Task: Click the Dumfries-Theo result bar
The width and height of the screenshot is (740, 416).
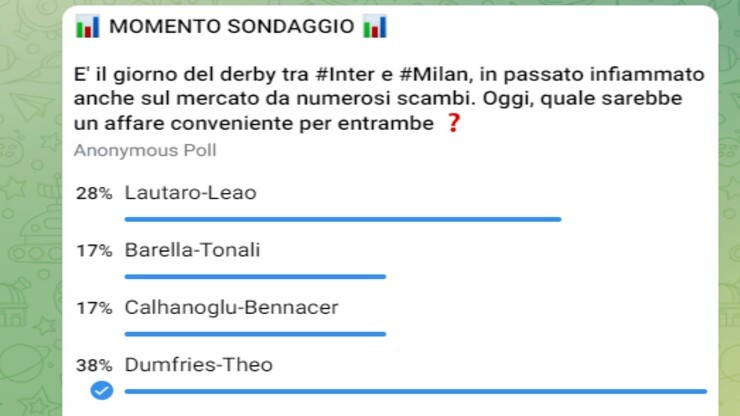Action: (415, 391)
